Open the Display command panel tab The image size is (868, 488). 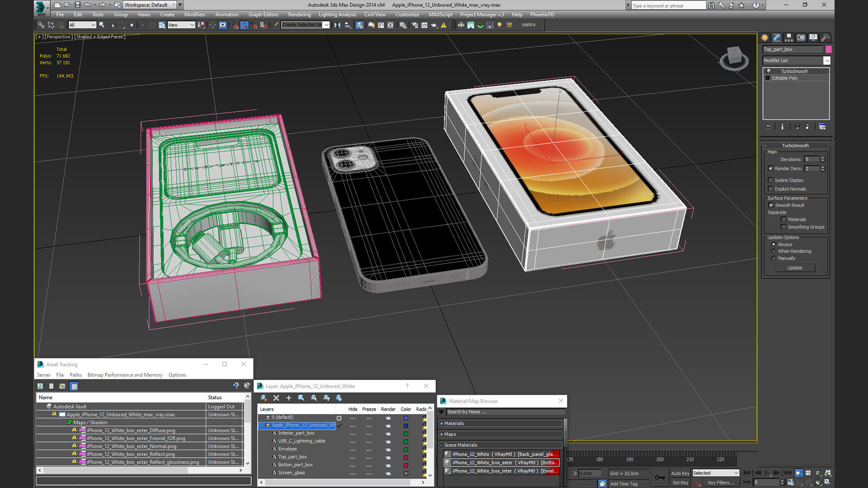coord(813,38)
